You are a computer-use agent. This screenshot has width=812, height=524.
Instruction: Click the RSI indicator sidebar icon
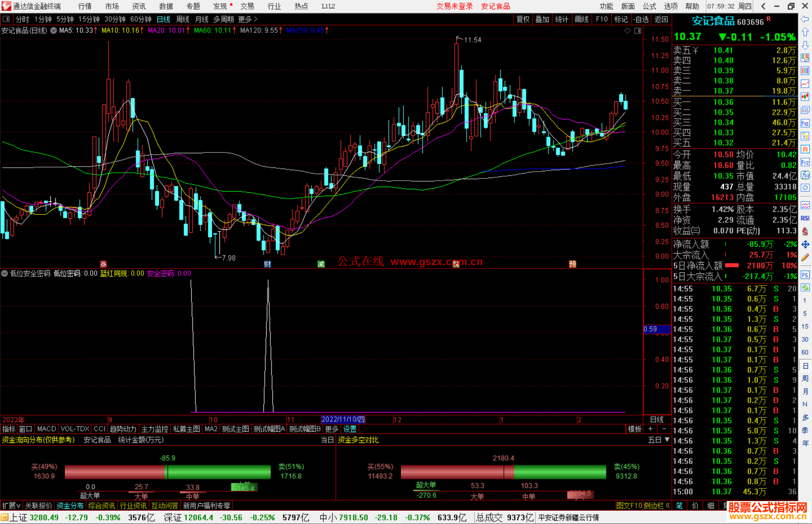point(805,218)
